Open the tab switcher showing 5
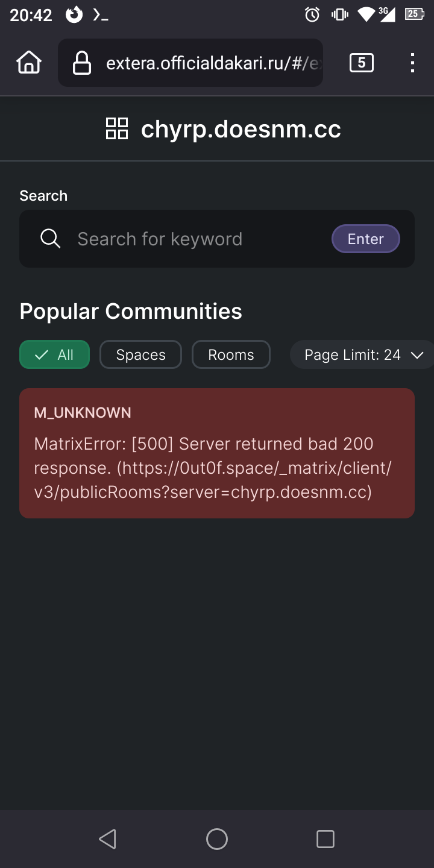Screen dimensions: 434x868 click(361, 63)
